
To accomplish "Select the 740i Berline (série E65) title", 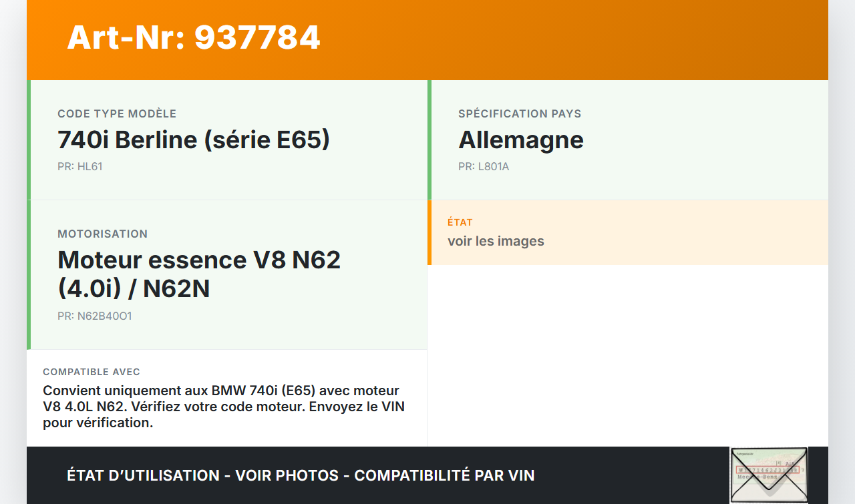I will pos(194,140).
